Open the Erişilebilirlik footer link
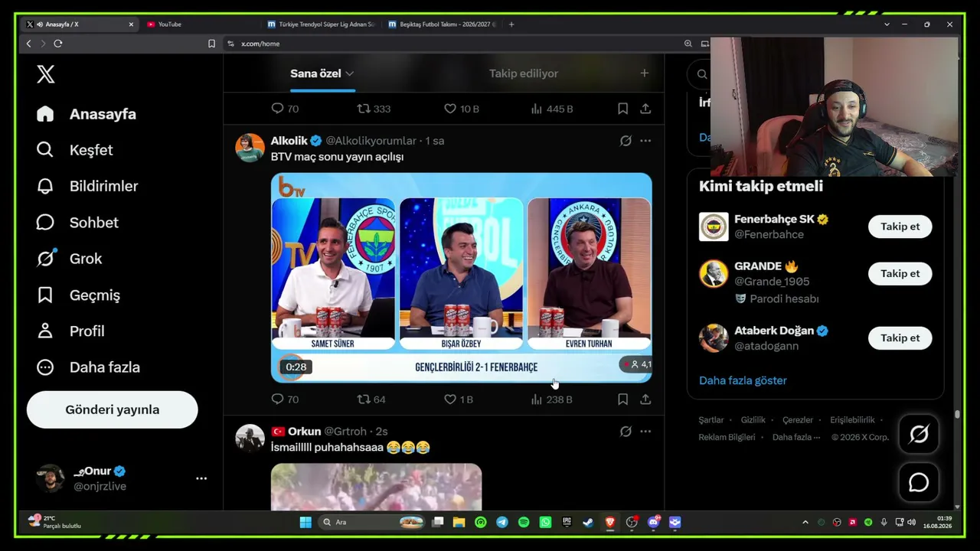 click(x=852, y=420)
